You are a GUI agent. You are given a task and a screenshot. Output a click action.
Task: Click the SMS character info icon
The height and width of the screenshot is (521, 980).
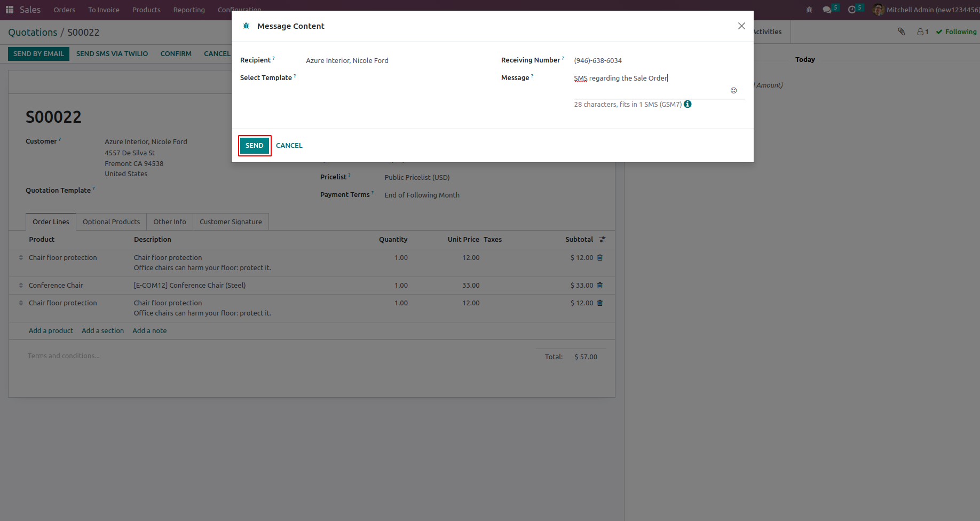(687, 104)
